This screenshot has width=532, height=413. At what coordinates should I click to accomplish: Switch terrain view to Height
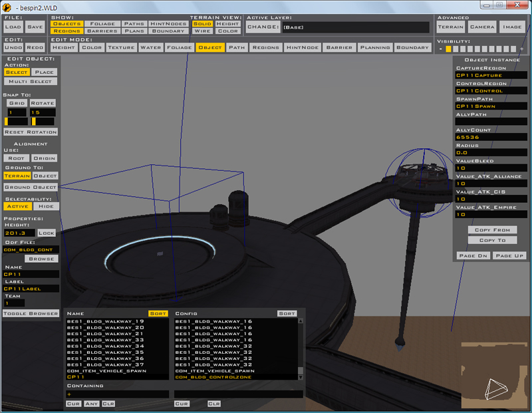click(227, 24)
